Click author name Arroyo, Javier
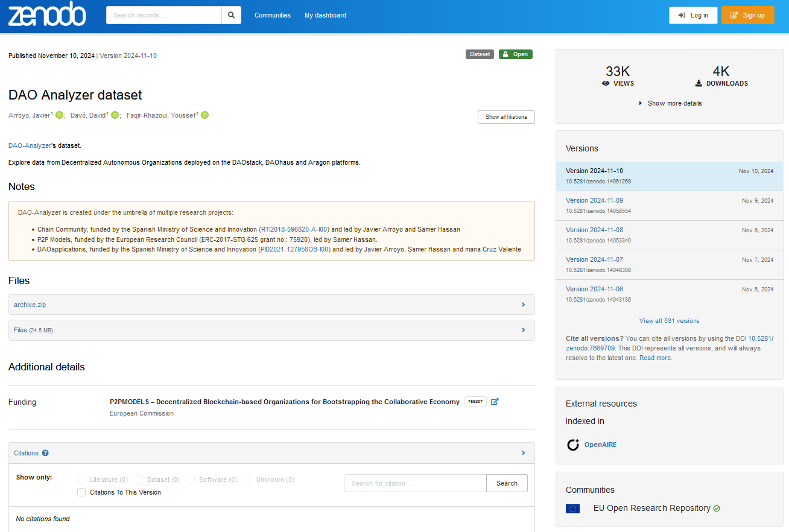This screenshot has height=532, width=789. click(x=30, y=115)
